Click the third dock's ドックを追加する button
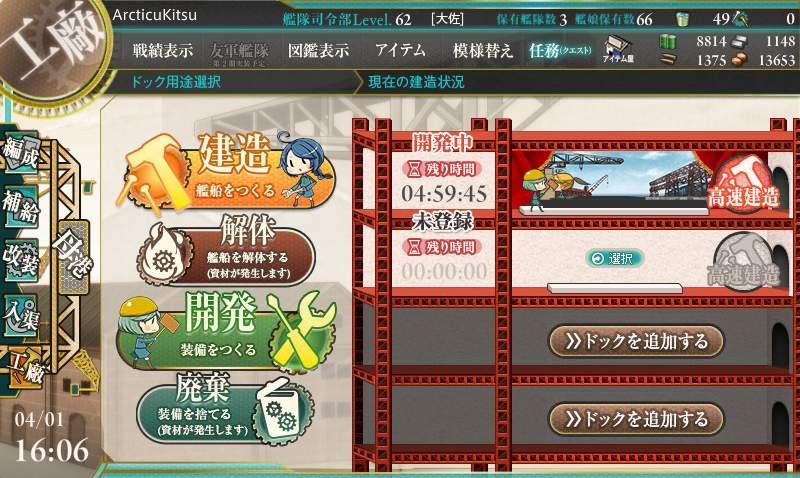This screenshot has width=800, height=478. click(636, 341)
